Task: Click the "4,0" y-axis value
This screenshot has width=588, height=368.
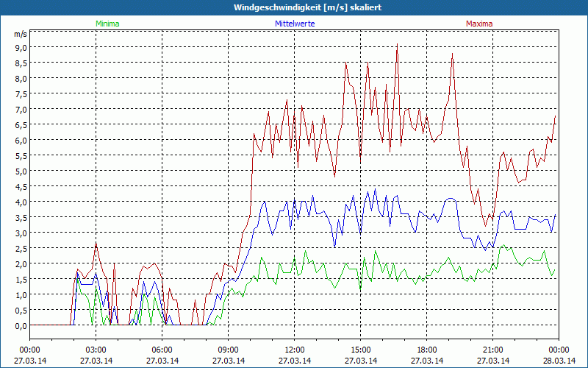Action: (x=21, y=202)
